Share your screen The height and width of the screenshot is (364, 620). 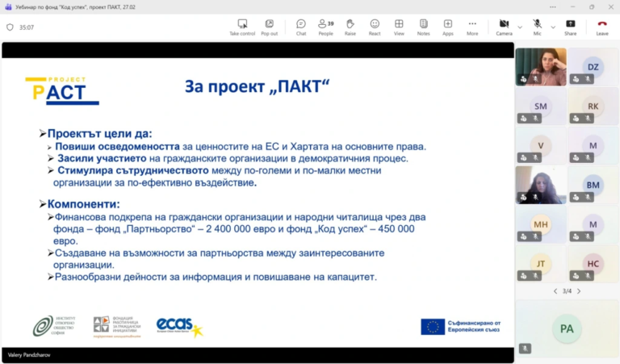point(570,27)
